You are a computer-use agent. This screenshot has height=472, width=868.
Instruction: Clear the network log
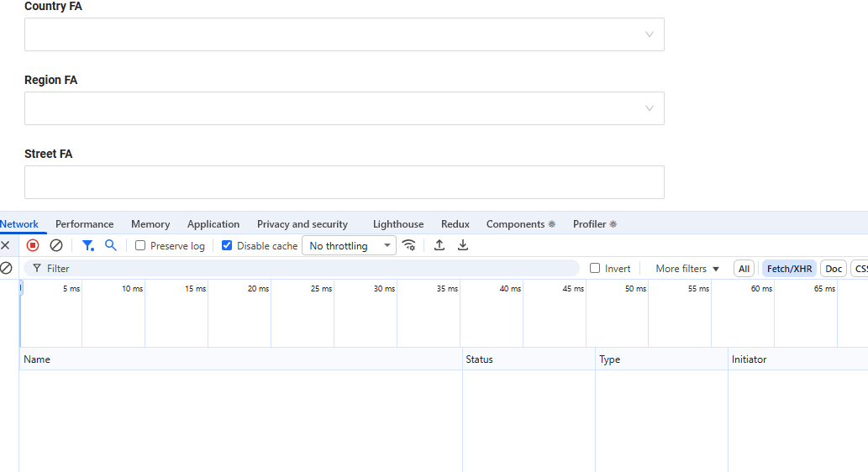click(56, 245)
